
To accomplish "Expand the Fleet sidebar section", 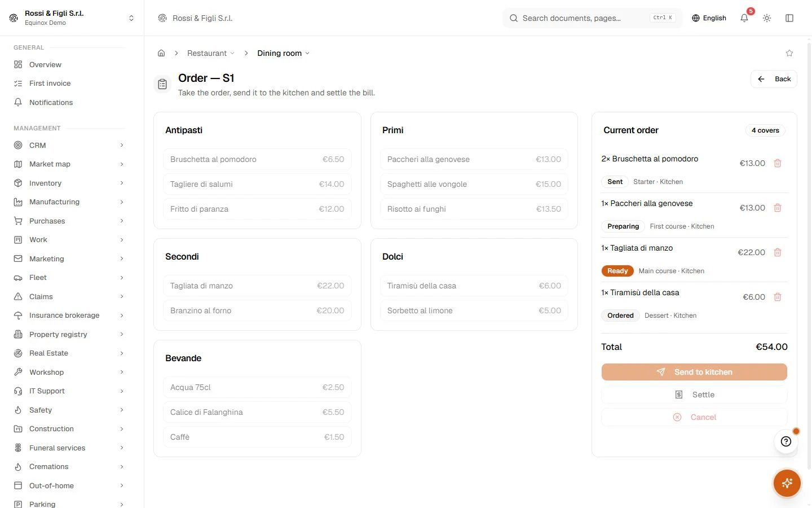I will 69,278.
